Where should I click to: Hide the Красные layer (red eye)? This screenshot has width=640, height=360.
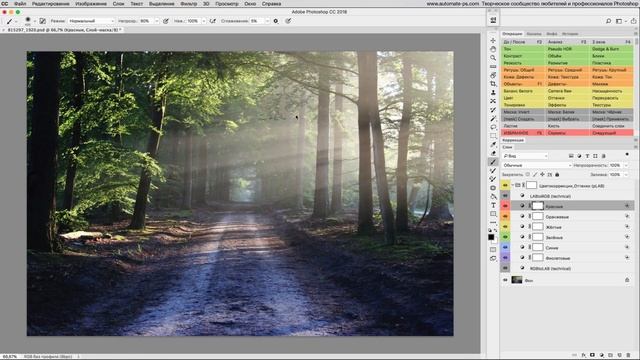[505, 206]
